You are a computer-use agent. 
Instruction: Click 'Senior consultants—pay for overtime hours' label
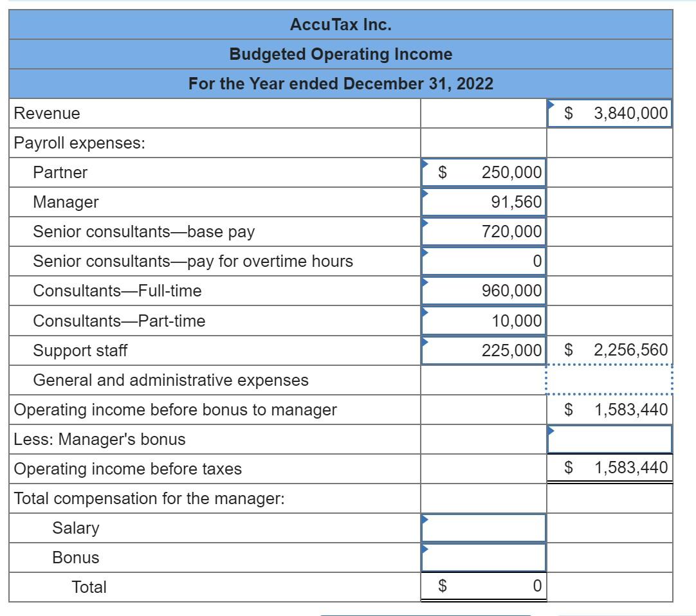193,261
